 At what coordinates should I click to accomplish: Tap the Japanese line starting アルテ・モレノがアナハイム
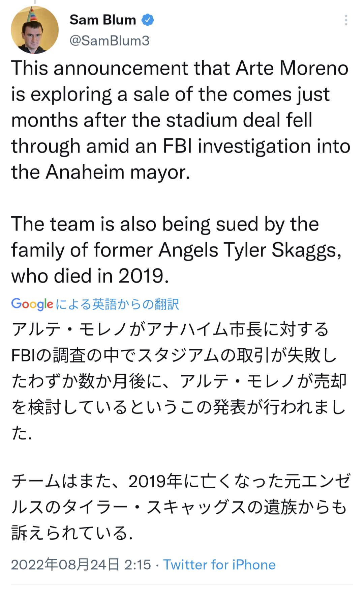[x=170, y=329]
